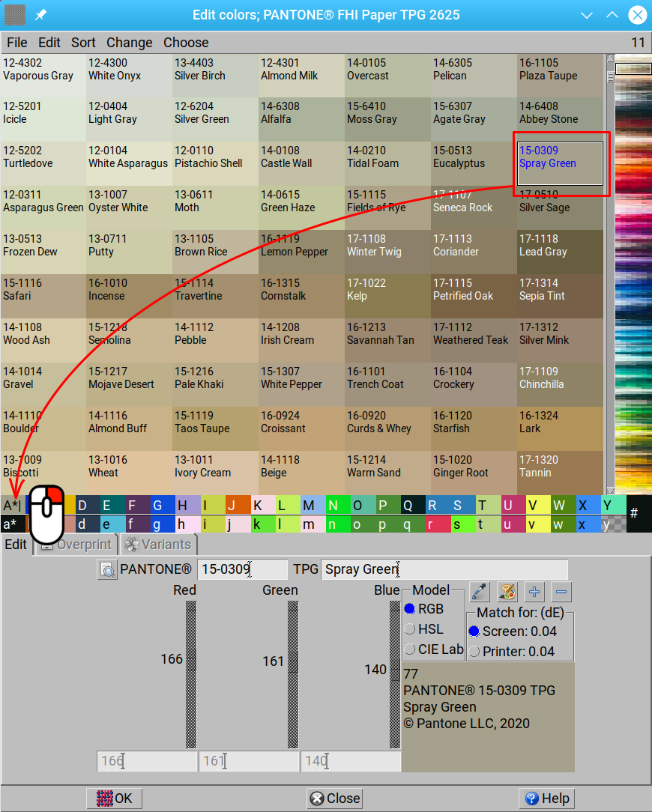Click the red value slider track

tap(191, 674)
